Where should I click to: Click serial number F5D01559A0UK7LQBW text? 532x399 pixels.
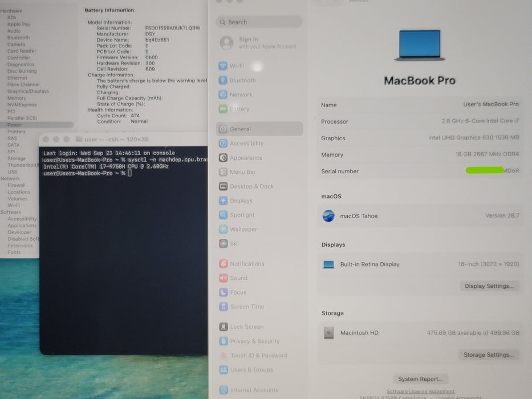point(173,28)
